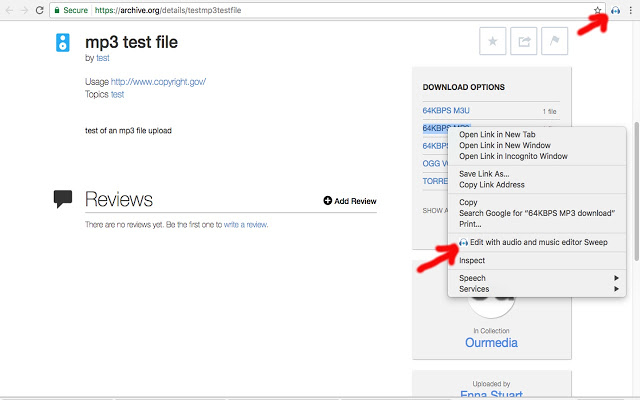The width and height of the screenshot is (640, 400).
Task: Choose Open Link in New Window
Action: click(x=537, y=145)
